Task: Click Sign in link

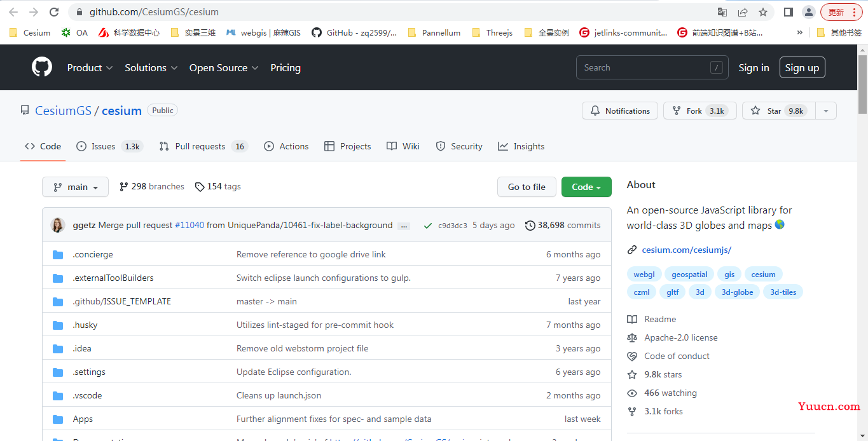Action: [x=754, y=67]
